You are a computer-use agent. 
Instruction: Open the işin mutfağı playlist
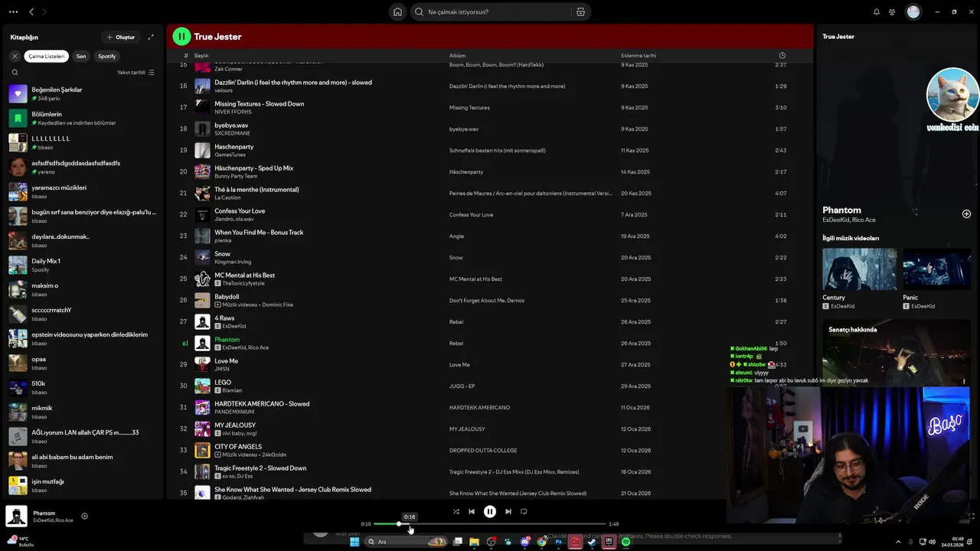[x=83, y=485]
